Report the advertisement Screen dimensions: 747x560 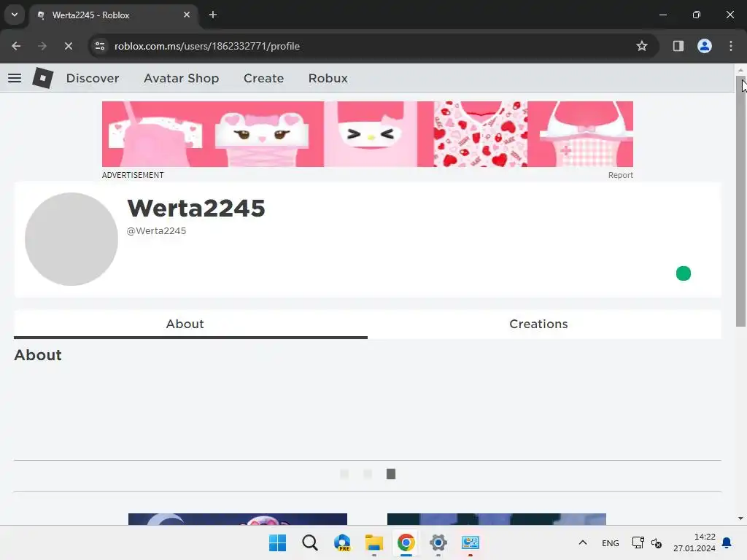click(620, 175)
